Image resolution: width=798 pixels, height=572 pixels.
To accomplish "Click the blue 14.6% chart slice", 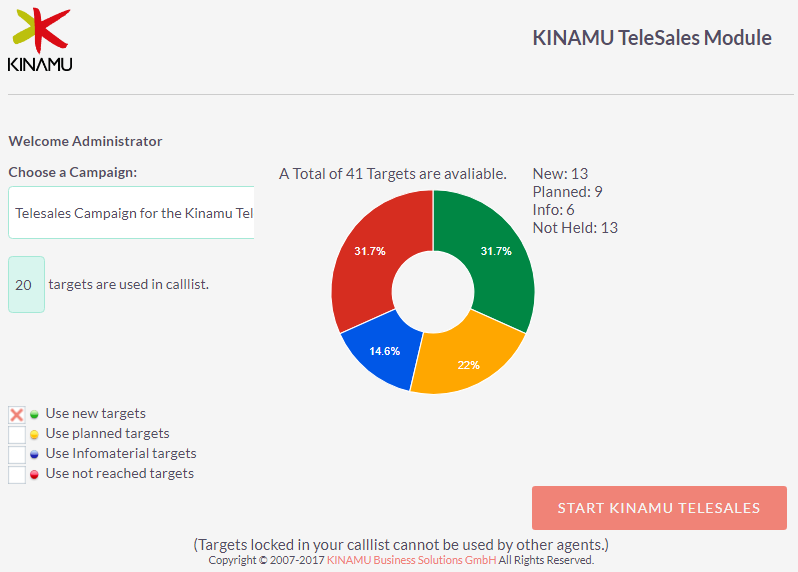I will point(385,351).
